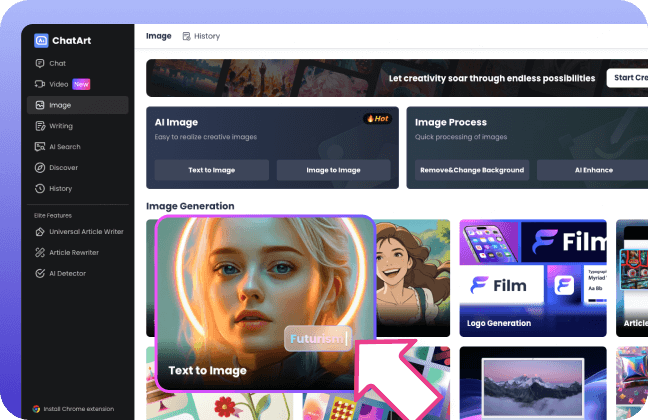
Task: Click the Text to Image button
Action: click(x=211, y=170)
